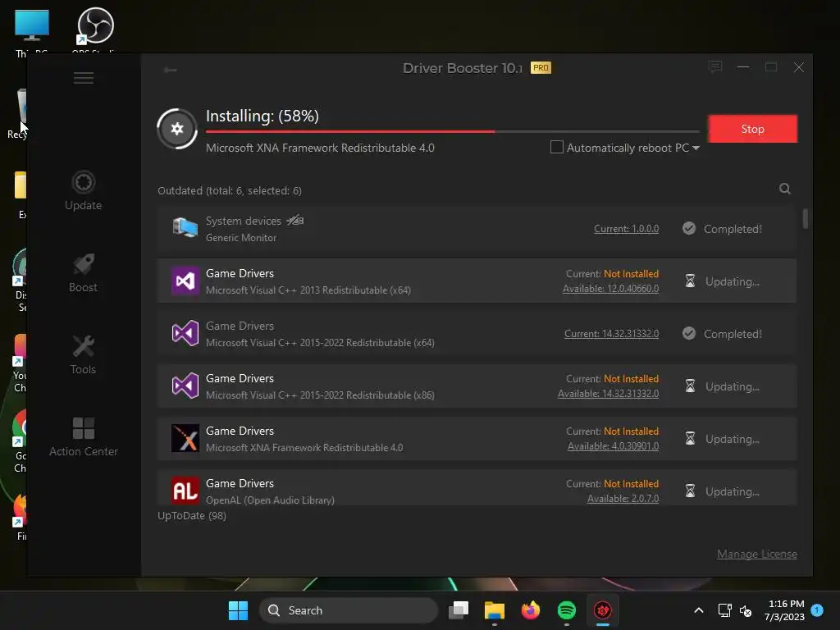This screenshot has height=630, width=840.
Task: Expand Automatically reboot PC dropdown arrow
Action: (x=696, y=148)
